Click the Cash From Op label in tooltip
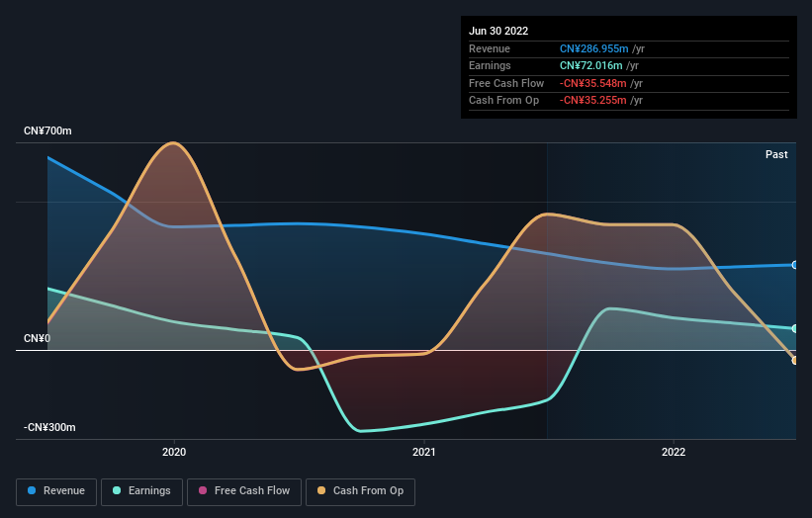812x518 pixels. [x=503, y=101]
